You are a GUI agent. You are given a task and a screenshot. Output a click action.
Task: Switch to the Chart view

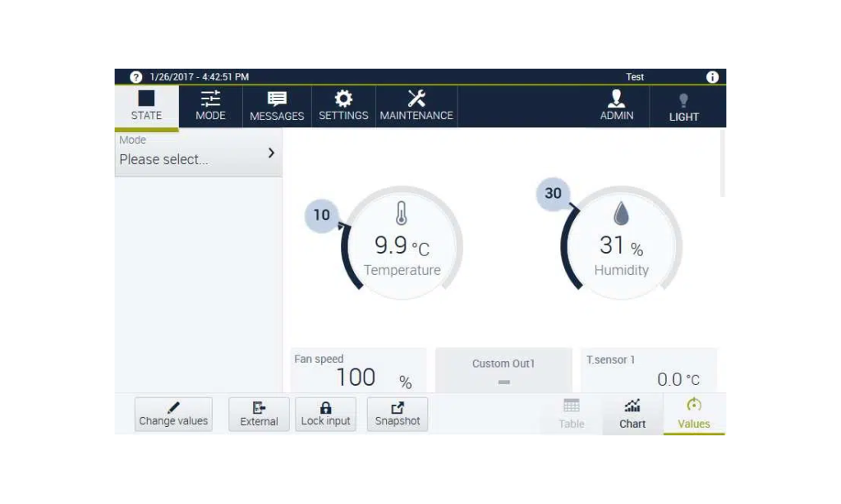point(632,414)
